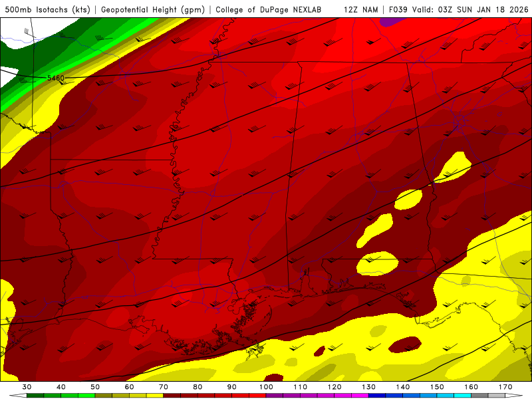The height and width of the screenshot is (399, 532).
Task: Click the 80 value on the color scale
Action: tap(198, 387)
